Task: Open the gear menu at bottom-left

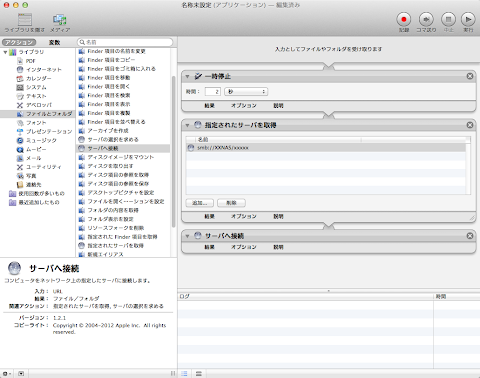Action: pyautogui.click(x=6, y=374)
